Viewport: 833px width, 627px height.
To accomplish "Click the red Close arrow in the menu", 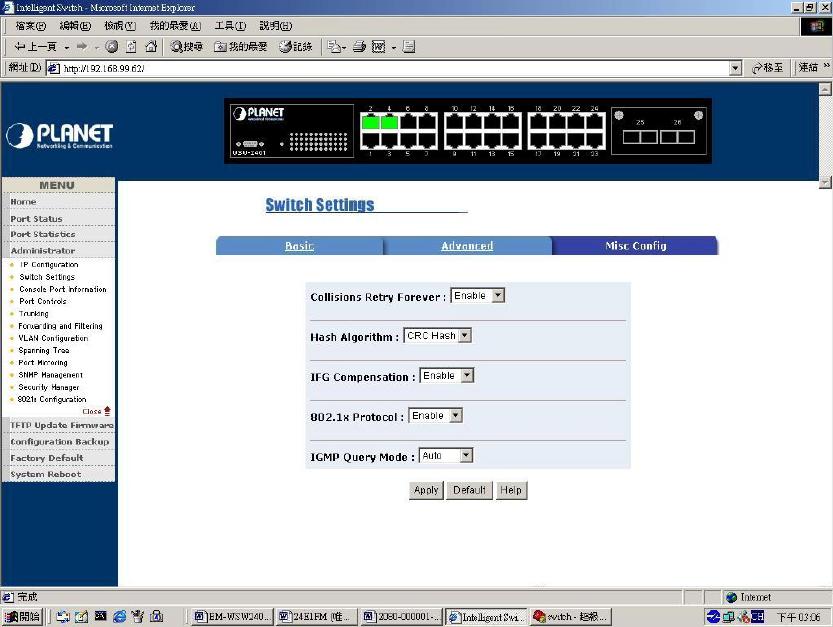I will coord(107,411).
